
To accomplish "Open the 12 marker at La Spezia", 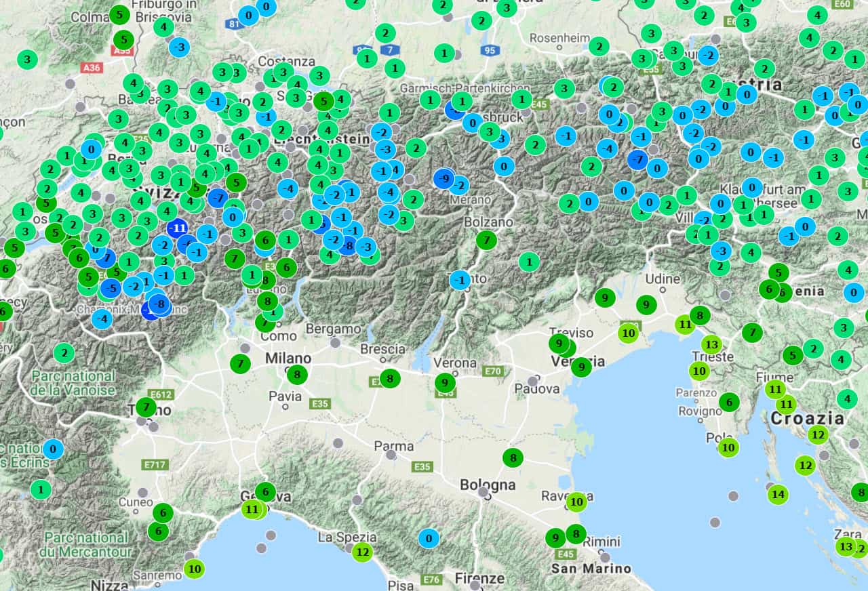I will coord(363,552).
